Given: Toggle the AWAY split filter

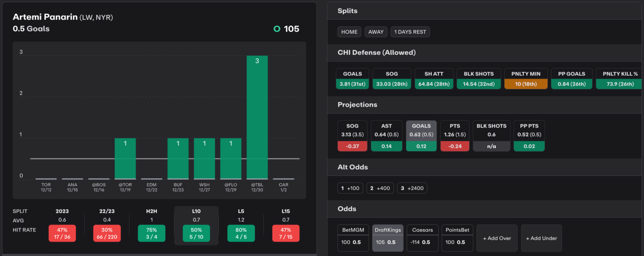Looking at the screenshot, I should point(376,32).
